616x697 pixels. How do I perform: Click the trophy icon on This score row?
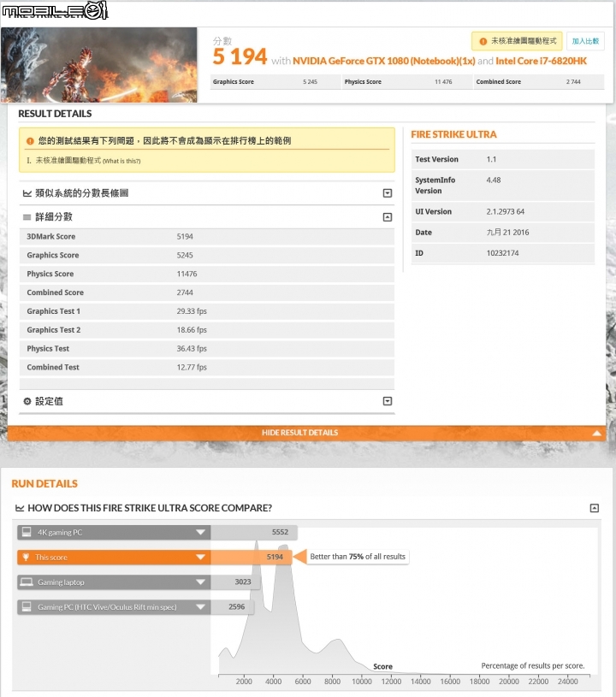click(x=26, y=557)
